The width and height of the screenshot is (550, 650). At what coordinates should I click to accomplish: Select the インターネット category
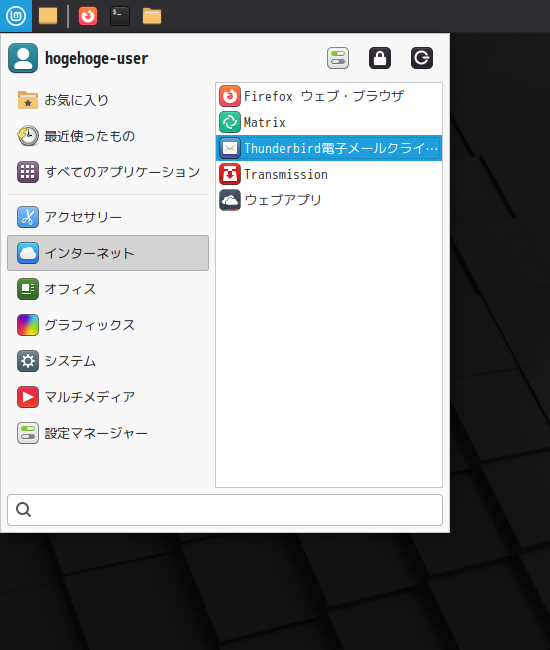(108, 253)
